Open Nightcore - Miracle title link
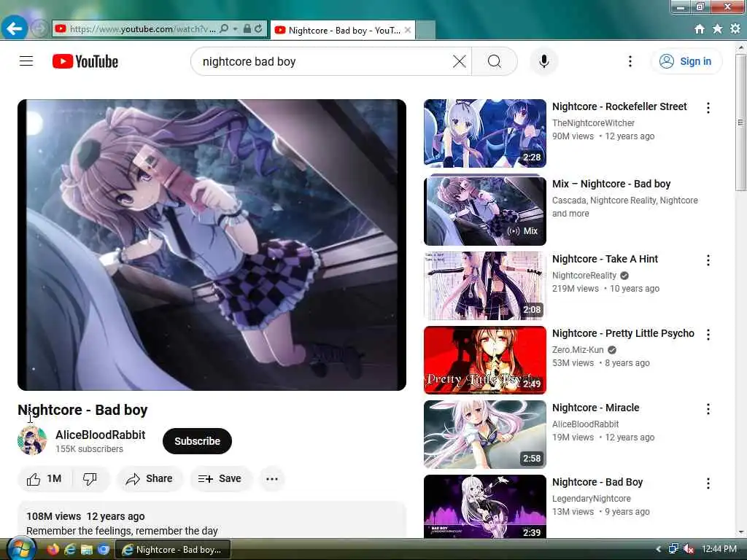Screen dimensions: 747x560 pyautogui.click(x=595, y=408)
